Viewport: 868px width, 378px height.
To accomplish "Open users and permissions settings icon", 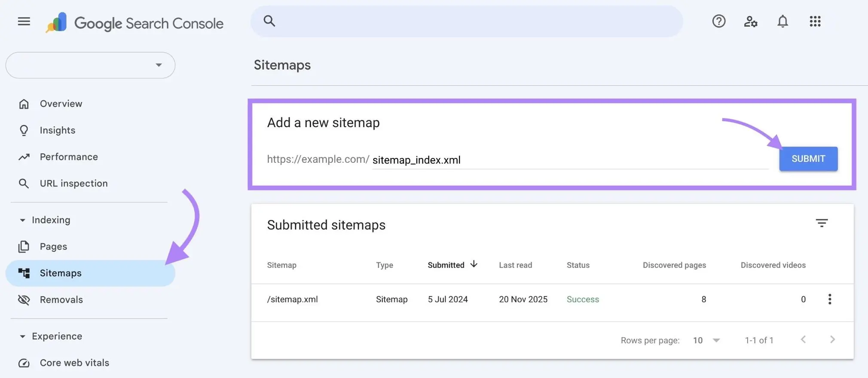I will point(750,21).
